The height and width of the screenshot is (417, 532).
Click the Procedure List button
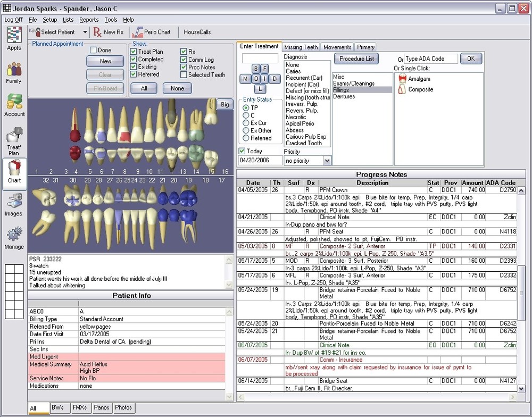pyautogui.click(x=356, y=58)
